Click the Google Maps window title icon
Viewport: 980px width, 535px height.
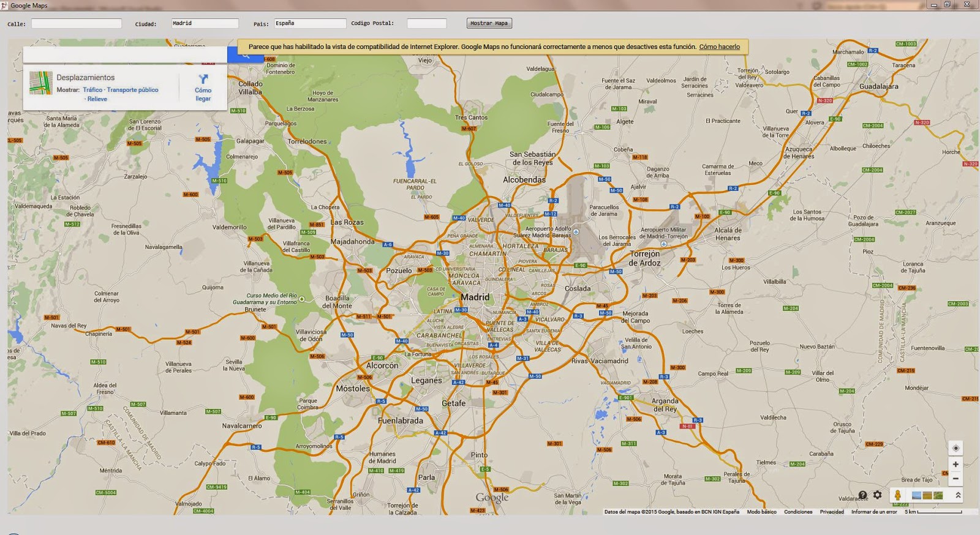pyautogui.click(x=4, y=5)
